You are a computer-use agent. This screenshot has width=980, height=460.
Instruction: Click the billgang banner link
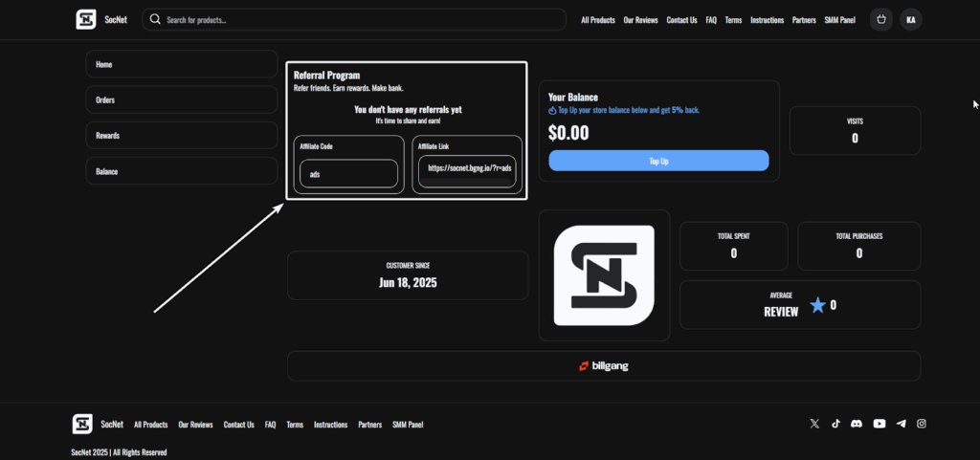603,365
